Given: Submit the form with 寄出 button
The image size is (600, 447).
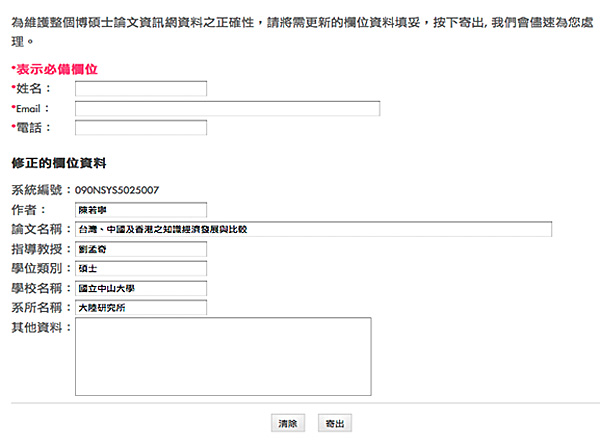Looking at the screenshot, I should click(335, 424).
